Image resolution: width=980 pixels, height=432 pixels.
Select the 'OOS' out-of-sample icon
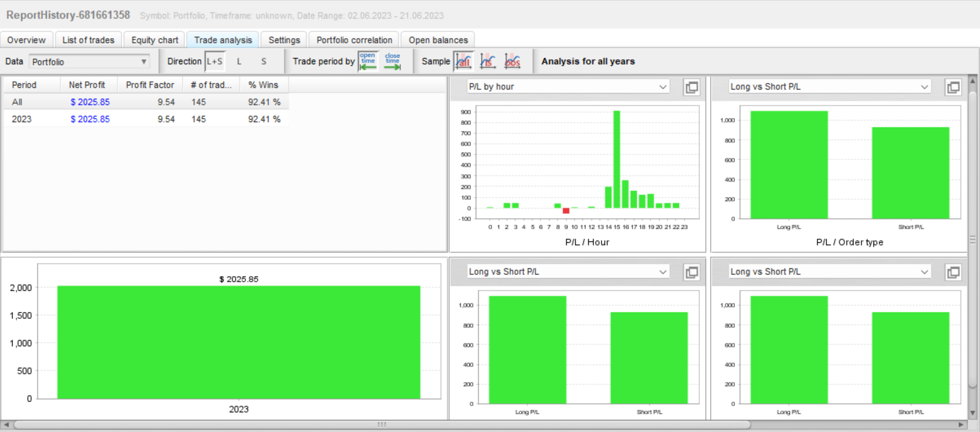click(x=512, y=61)
